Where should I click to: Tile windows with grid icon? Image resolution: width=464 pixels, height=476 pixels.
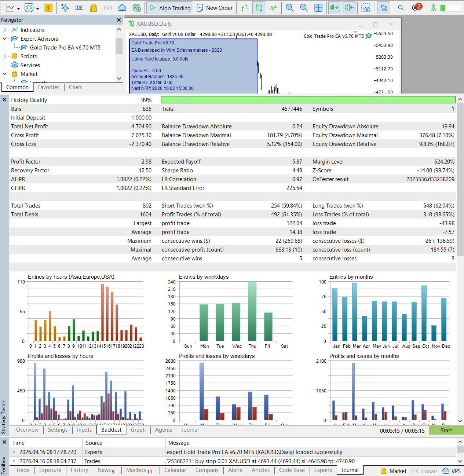(x=318, y=8)
